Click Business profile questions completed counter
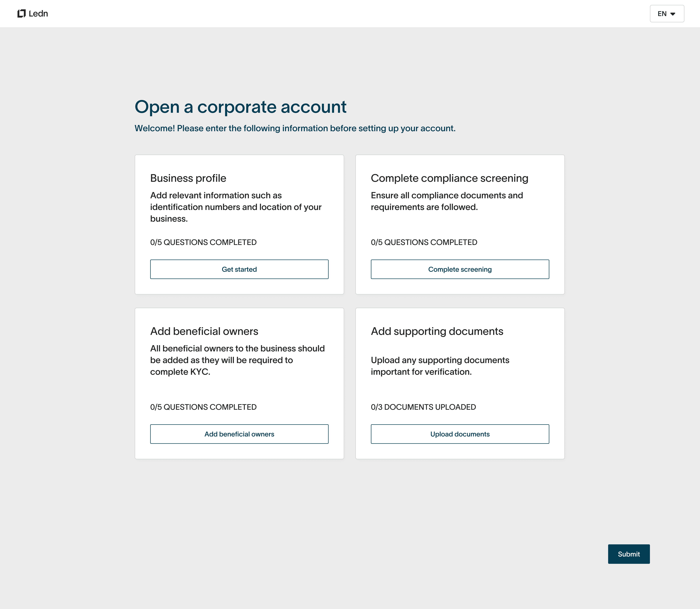 [203, 242]
